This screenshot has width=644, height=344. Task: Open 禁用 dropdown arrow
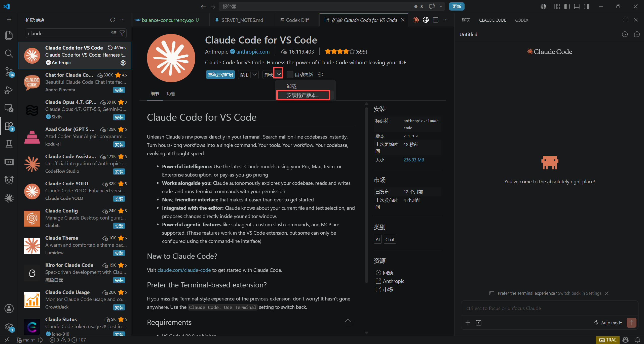255,74
